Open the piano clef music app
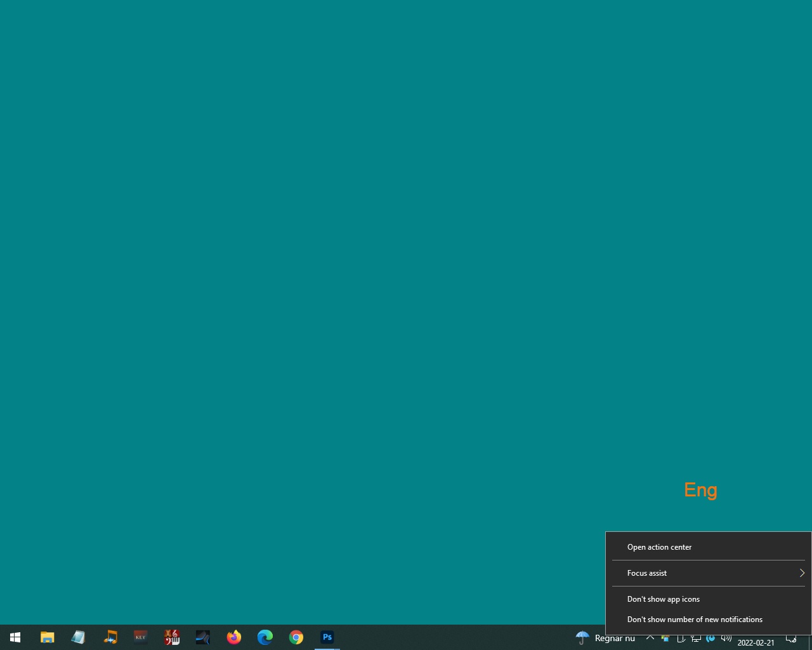812x650 pixels. click(x=172, y=637)
